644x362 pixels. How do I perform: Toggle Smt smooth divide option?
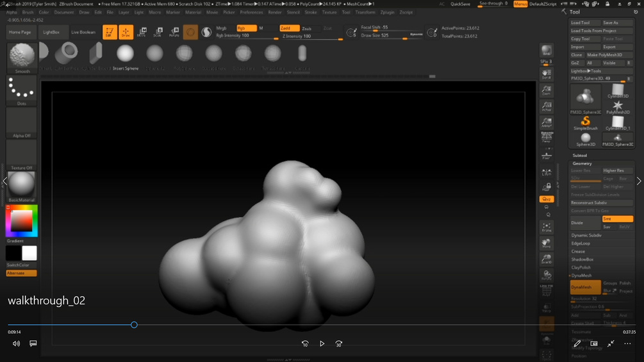[617, 218]
